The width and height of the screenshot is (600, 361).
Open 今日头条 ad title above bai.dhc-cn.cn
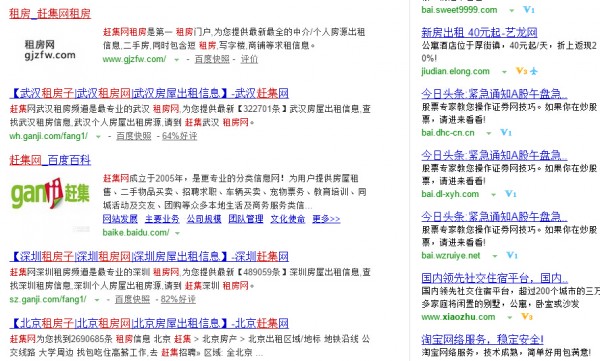click(494, 94)
